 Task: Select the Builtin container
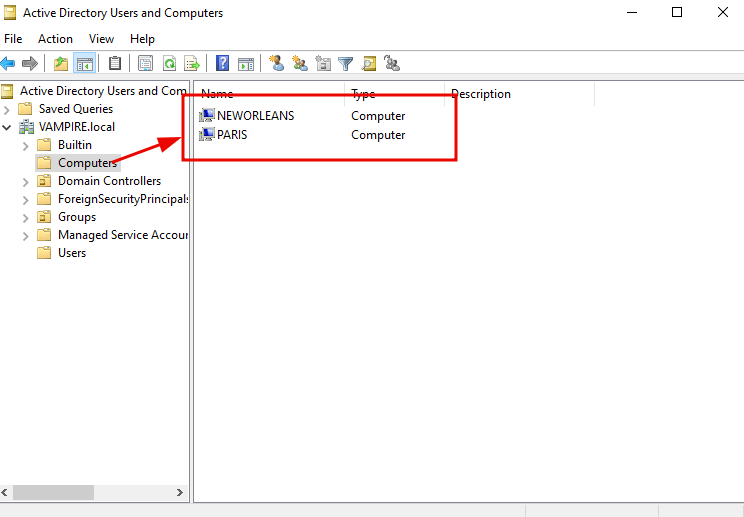point(75,145)
